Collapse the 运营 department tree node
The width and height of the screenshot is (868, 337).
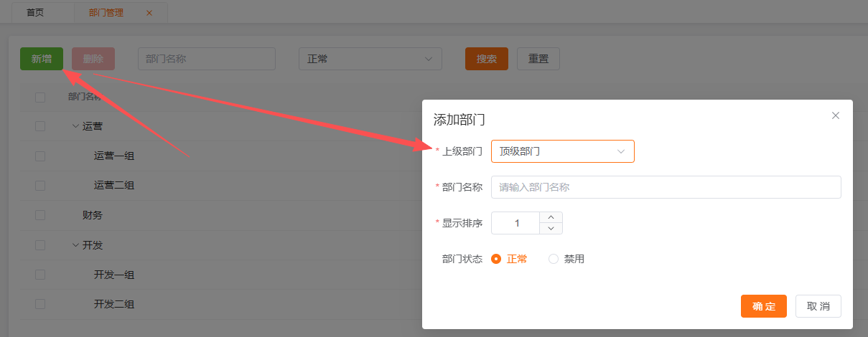[x=75, y=126]
